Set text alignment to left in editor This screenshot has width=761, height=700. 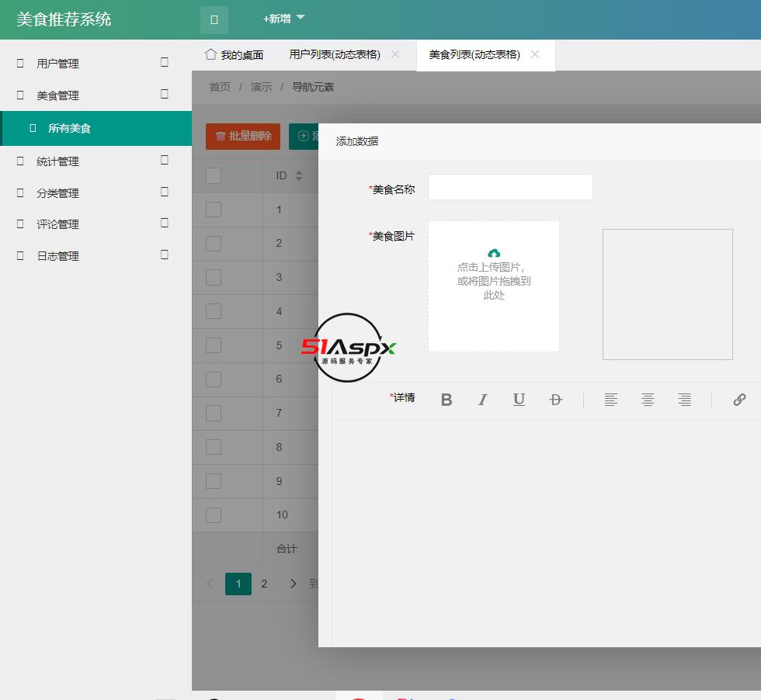(610, 399)
